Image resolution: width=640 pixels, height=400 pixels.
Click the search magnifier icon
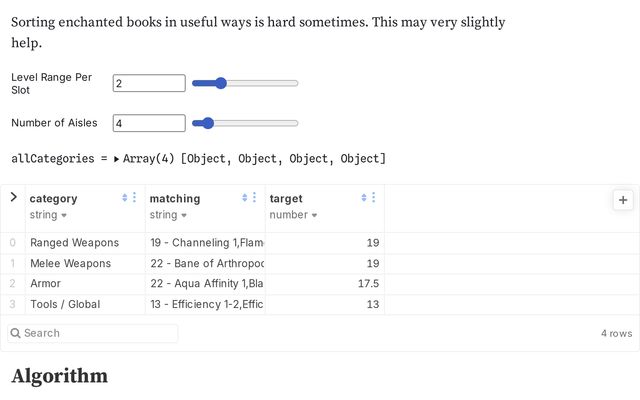click(16, 333)
